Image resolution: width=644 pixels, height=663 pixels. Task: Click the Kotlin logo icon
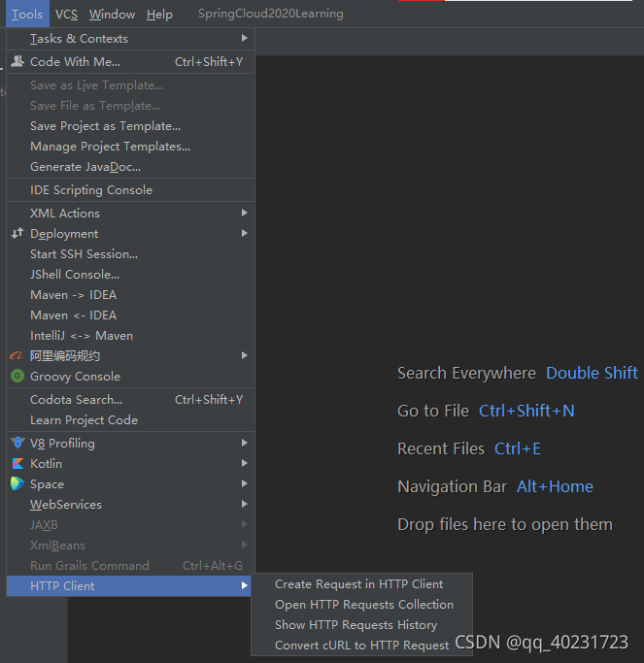[x=17, y=463]
